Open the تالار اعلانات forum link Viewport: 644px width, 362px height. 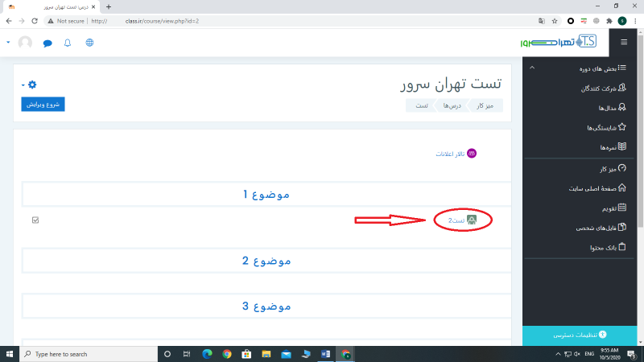[450, 154]
